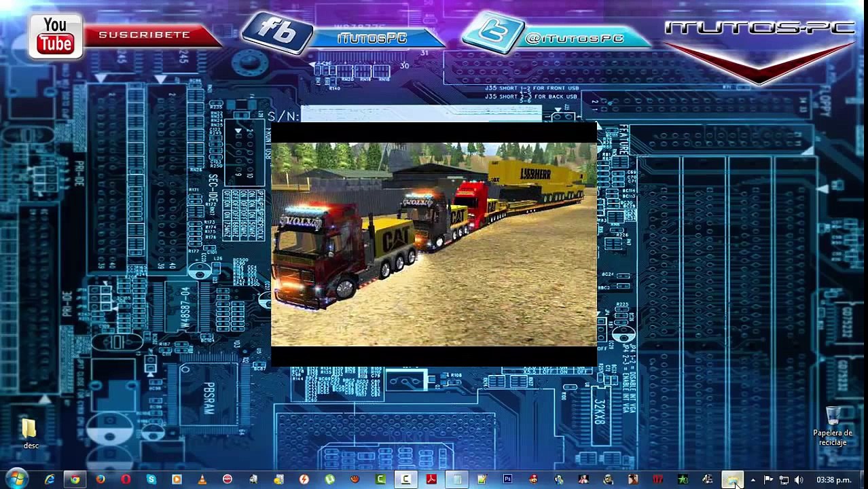Open the network status tray icon
This screenshot has width=868, height=489.
(784, 480)
